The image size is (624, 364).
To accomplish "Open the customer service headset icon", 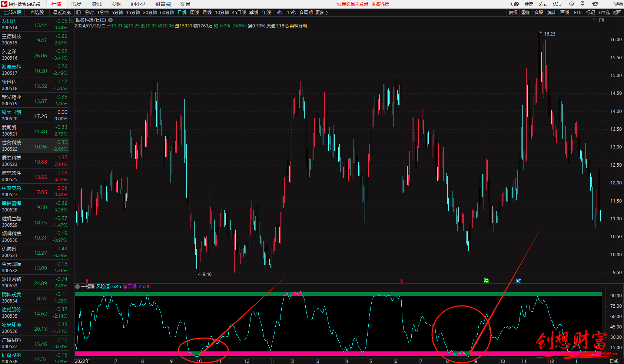I will pos(571,4).
